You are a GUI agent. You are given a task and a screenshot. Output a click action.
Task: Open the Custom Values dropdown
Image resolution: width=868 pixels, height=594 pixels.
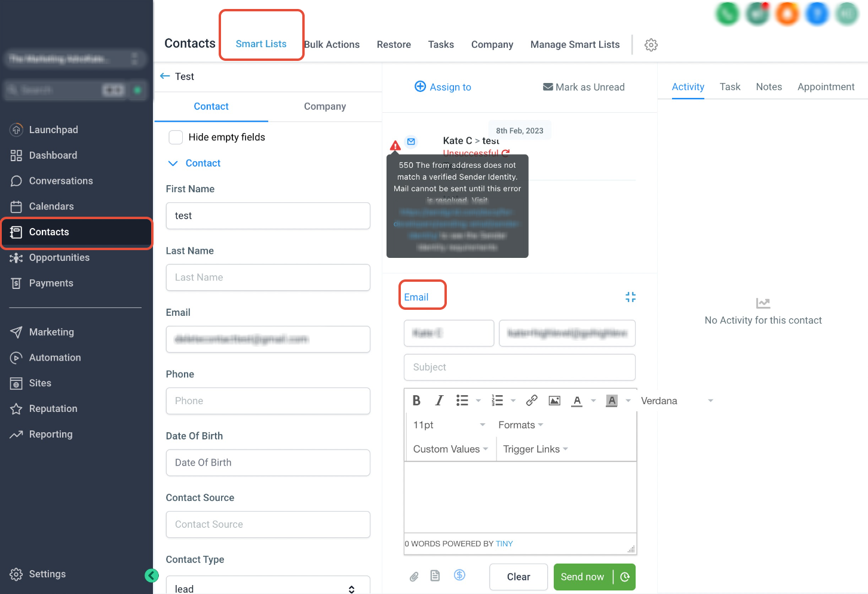point(450,449)
